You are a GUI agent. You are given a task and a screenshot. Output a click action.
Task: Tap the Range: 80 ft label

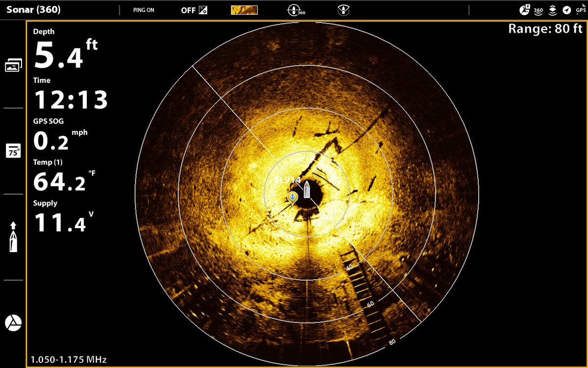[545, 28]
